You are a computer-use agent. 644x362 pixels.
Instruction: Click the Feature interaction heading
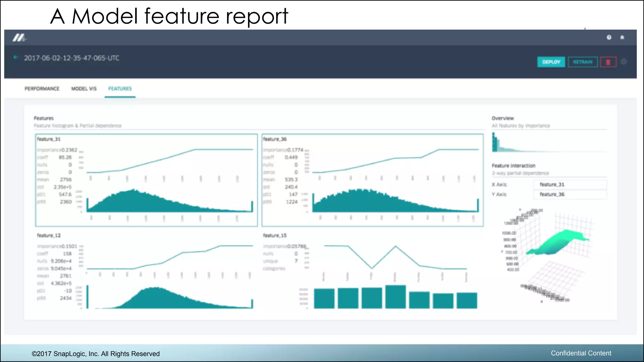pyautogui.click(x=514, y=166)
